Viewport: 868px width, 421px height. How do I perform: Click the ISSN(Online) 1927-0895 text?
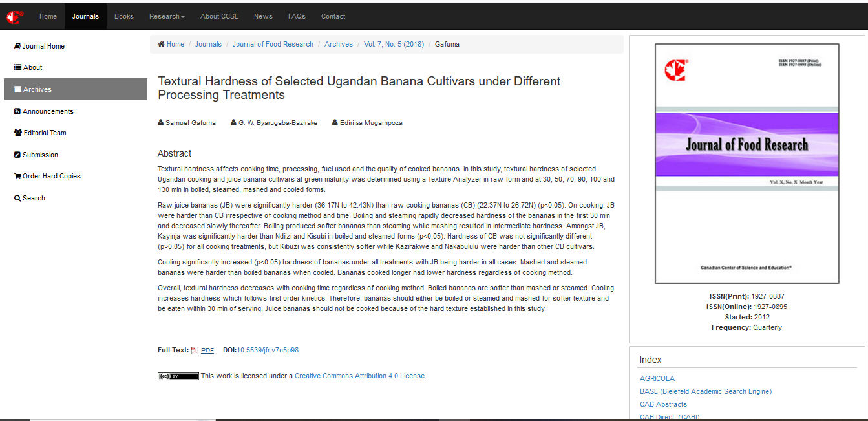click(747, 307)
